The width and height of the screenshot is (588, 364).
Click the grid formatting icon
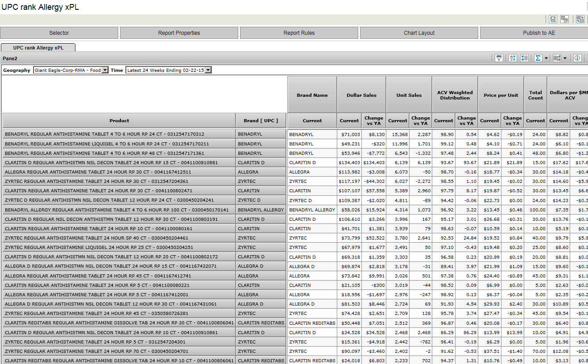pyautogui.click(x=556, y=58)
